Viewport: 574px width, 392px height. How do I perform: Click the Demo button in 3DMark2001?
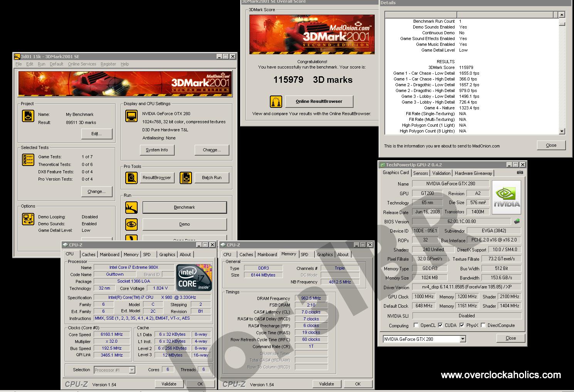pyautogui.click(x=185, y=224)
